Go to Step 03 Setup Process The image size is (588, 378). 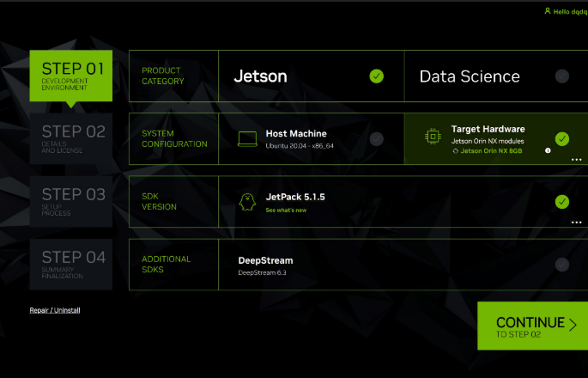(x=71, y=202)
